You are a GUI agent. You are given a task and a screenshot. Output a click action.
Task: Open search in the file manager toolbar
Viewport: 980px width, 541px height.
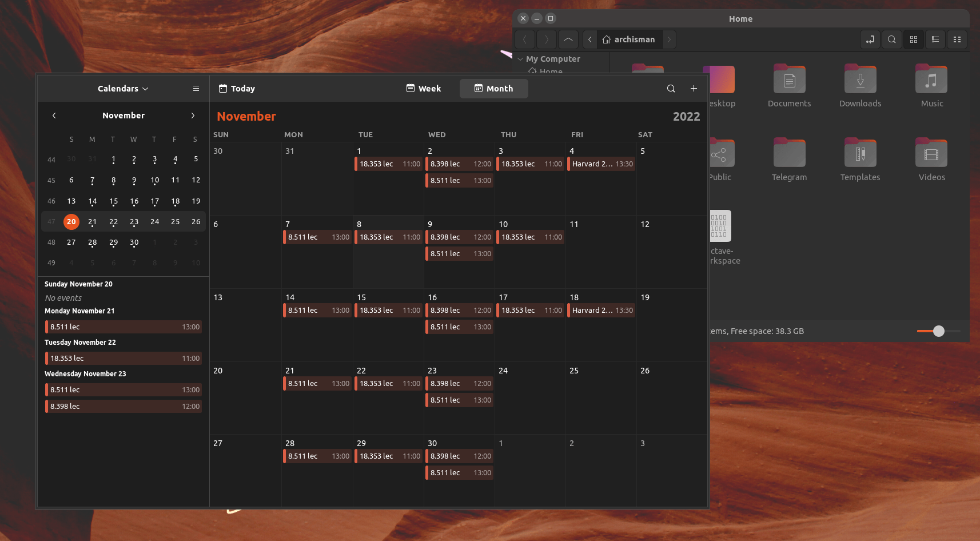point(891,39)
